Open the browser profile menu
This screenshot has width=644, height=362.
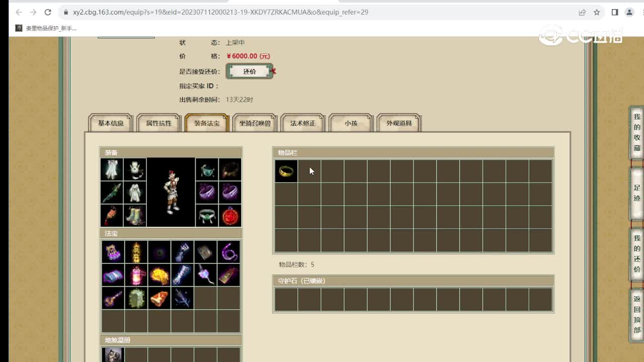click(x=629, y=12)
